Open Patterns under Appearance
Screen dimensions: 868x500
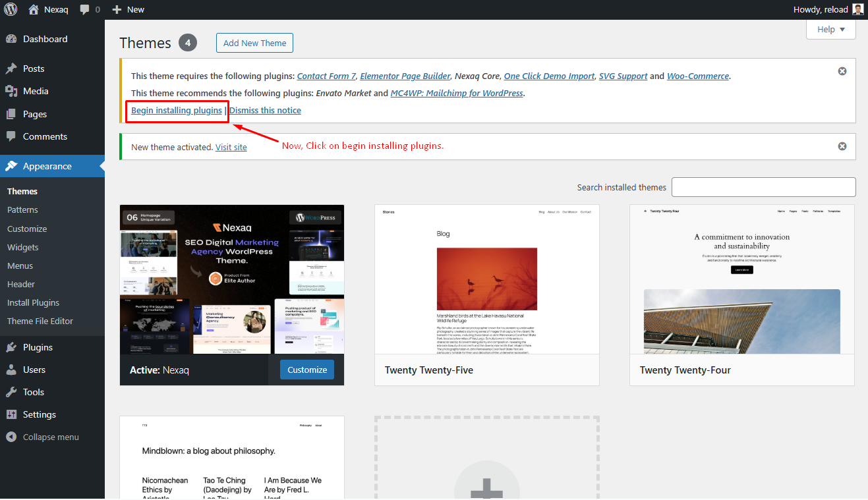click(x=22, y=209)
